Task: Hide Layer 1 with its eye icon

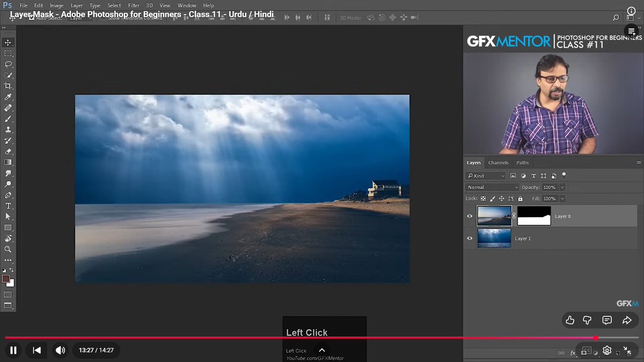Action: coord(470,238)
